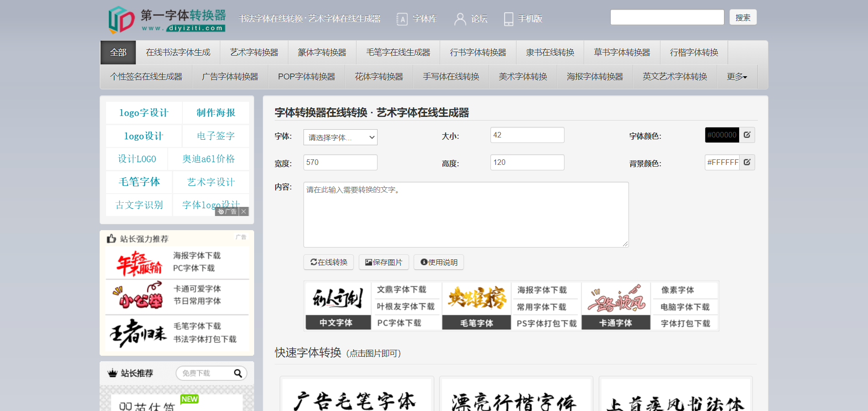Image resolution: width=868 pixels, height=411 pixels.
Task: Select the 全部 navigation tab
Action: click(118, 53)
